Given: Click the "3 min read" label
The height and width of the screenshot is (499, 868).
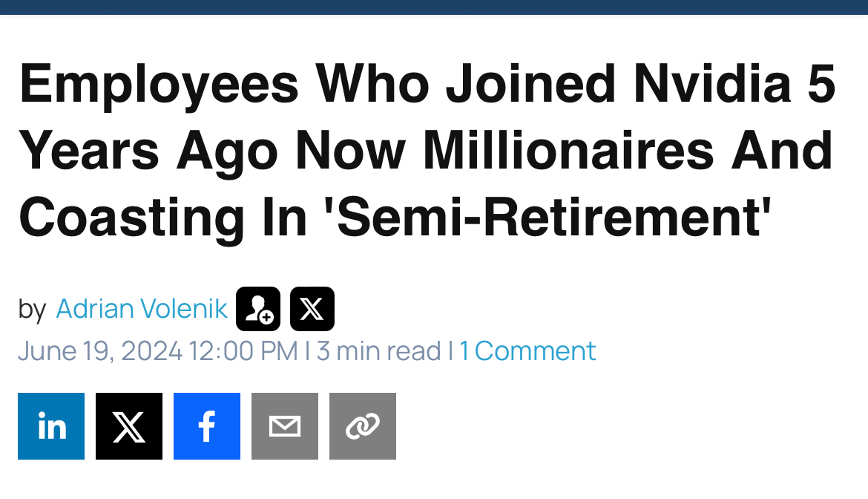Looking at the screenshot, I should 378,350.
